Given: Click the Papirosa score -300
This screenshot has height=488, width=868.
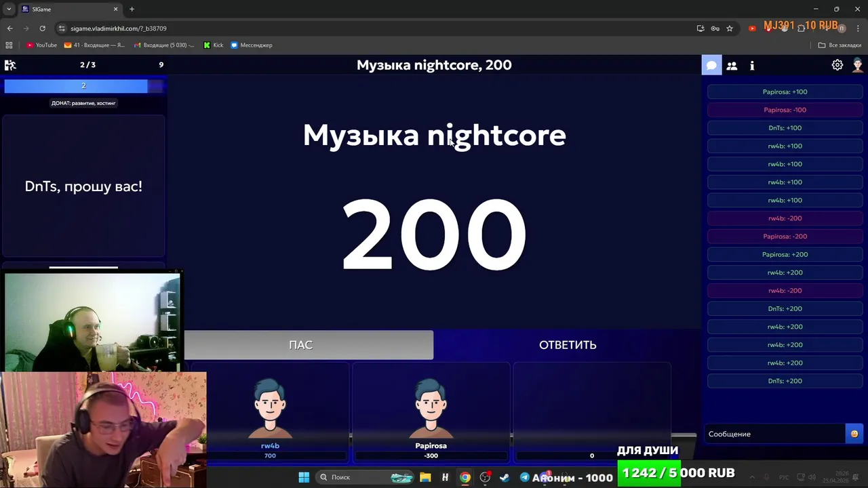Looking at the screenshot, I should tap(431, 455).
